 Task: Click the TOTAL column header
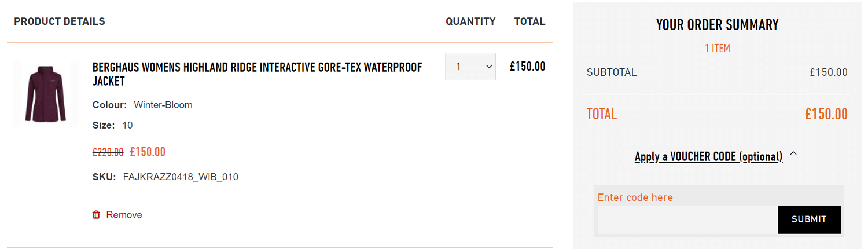[x=529, y=21]
